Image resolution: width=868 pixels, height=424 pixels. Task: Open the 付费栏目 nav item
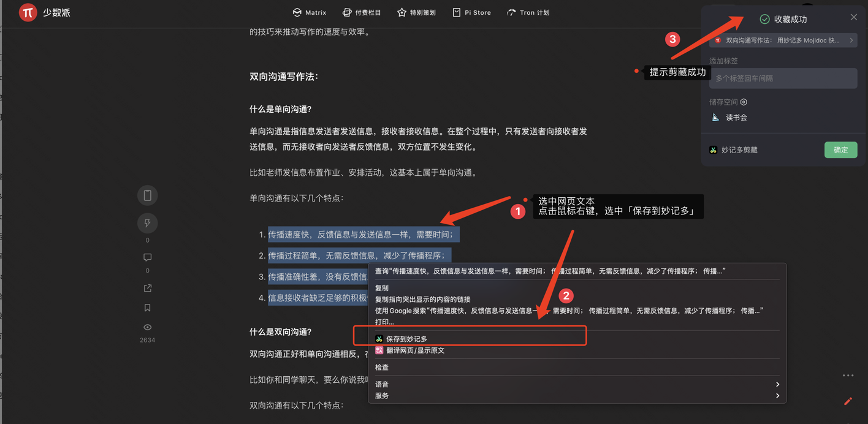pos(362,12)
